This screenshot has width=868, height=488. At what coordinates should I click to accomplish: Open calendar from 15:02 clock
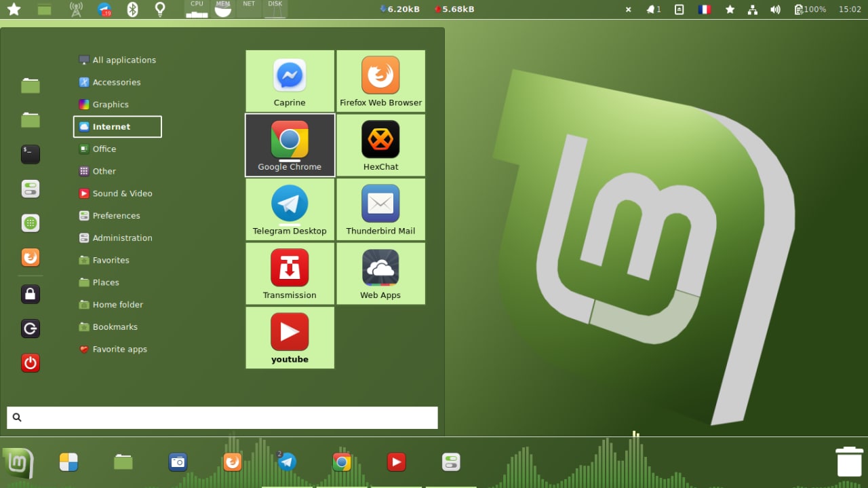pyautogui.click(x=850, y=10)
